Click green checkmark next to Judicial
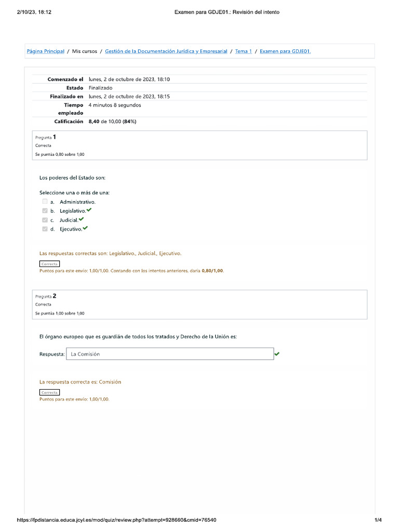The image size is (399, 532). [81, 219]
